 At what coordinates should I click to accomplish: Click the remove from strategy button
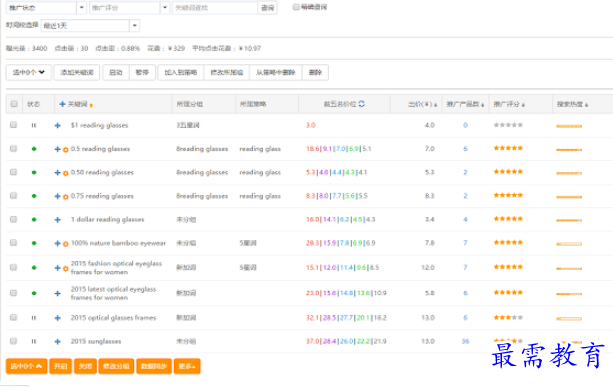(276, 72)
